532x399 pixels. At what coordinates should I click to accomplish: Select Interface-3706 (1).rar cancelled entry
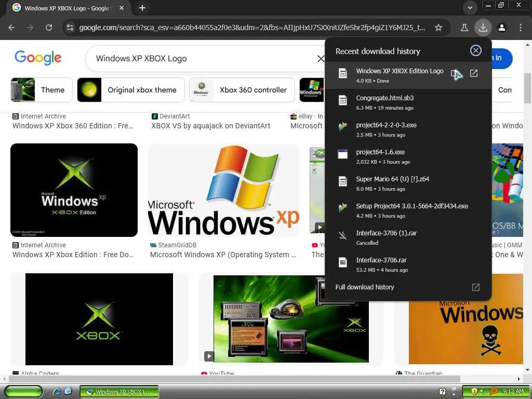pyautogui.click(x=408, y=237)
